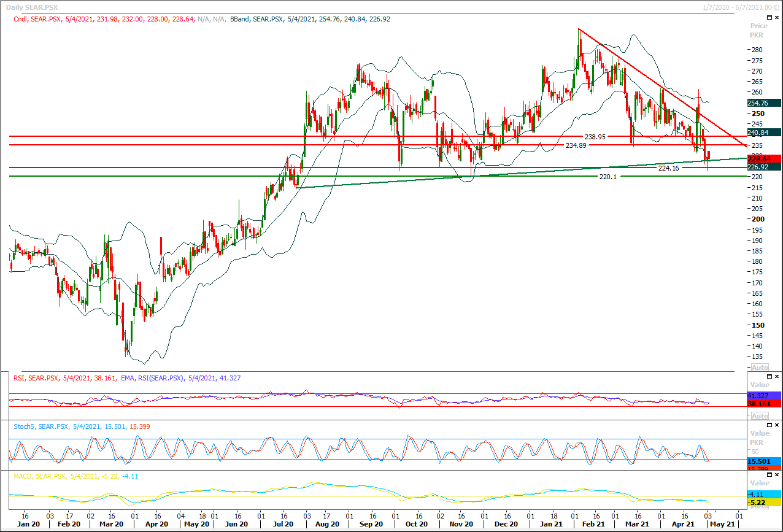783x532 pixels.
Task: Click the 41.327 RSI EMA value tag
Action: tap(764, 396)
